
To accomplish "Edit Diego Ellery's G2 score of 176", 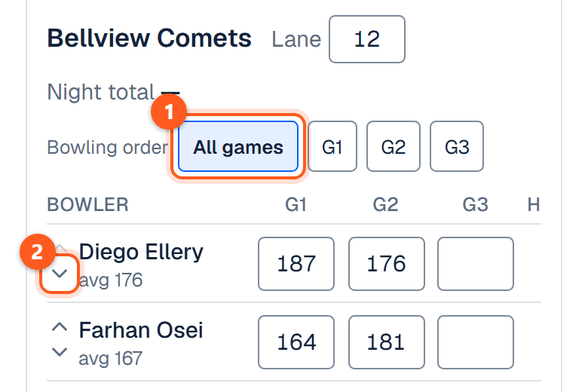I will [x=387, y=264].
